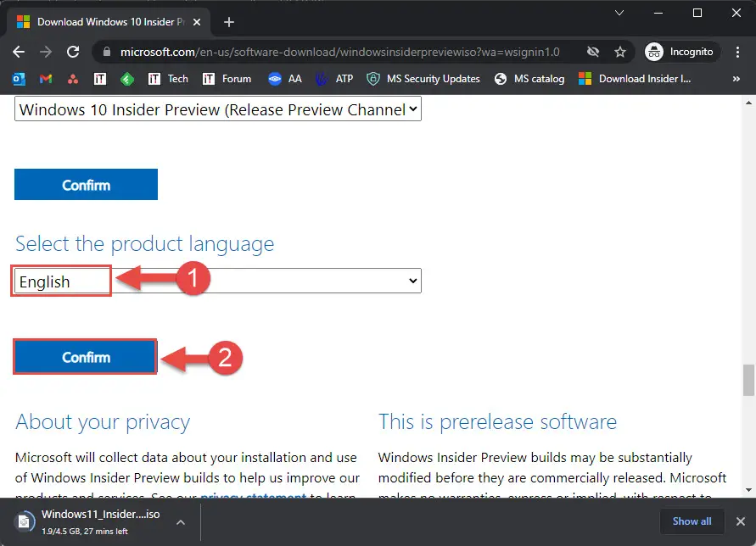Open the Gmail bookmark icon

(x=46, y=79)
